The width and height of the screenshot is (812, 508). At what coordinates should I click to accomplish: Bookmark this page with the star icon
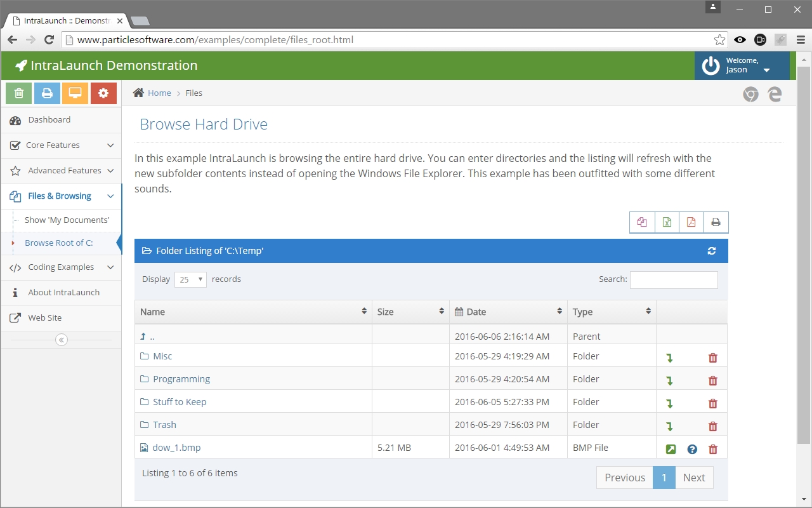pyautogui.click(x=719, y=40)
